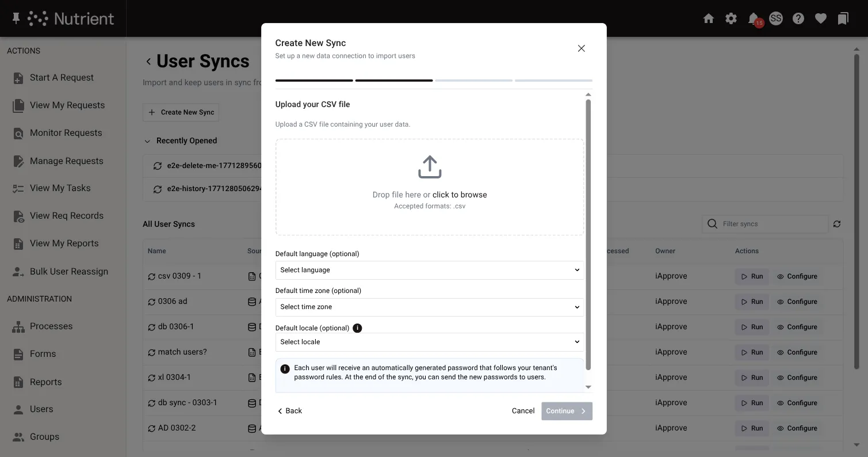Click the first wizard progress step bar
This screenshot has width=868, height=457.
coord(314,81)
